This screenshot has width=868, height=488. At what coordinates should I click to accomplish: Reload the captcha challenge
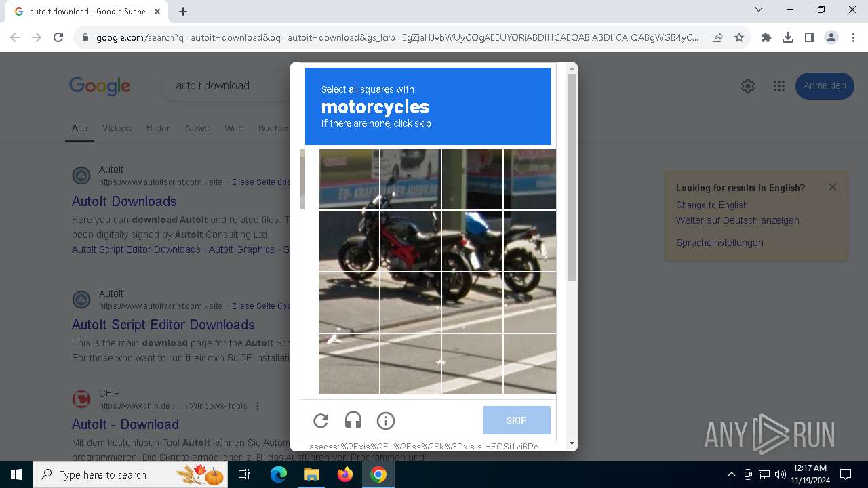coord(321,421)
